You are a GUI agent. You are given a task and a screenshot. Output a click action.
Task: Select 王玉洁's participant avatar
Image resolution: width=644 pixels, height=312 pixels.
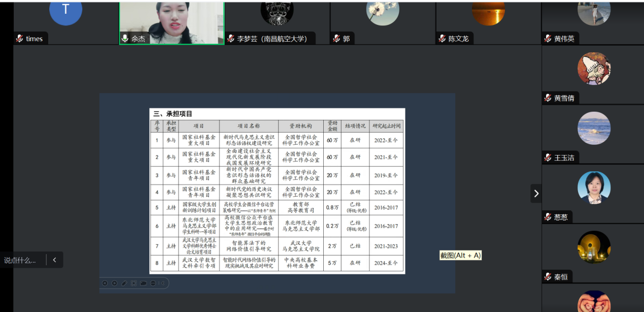pyautogui.click(x=594, y=128)
